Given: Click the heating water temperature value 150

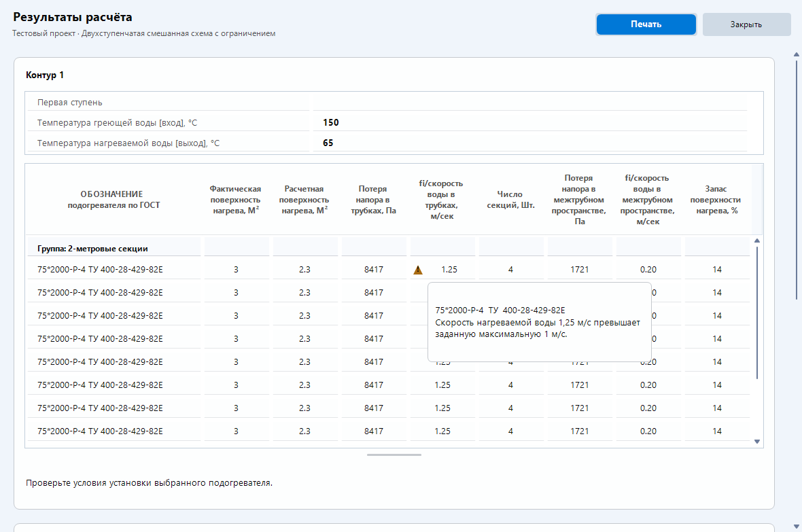Looking at the screenshot, I should coord(331,122).
